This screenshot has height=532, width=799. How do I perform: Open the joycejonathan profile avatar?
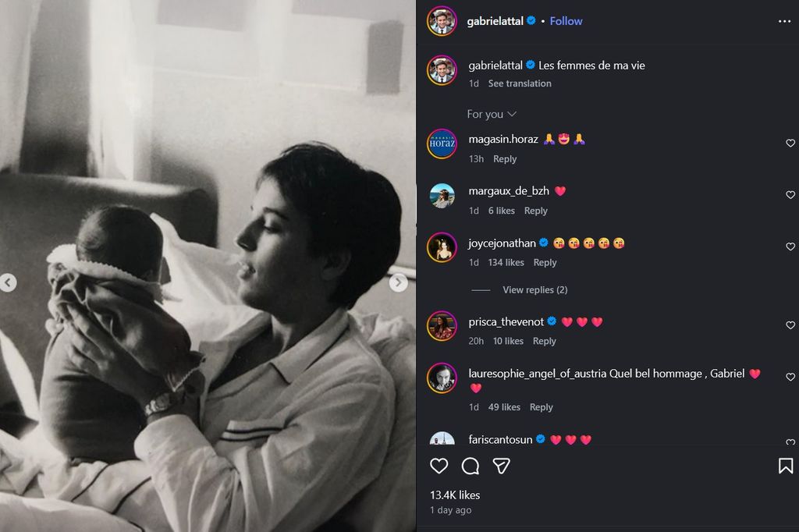(x=442, y=247)
